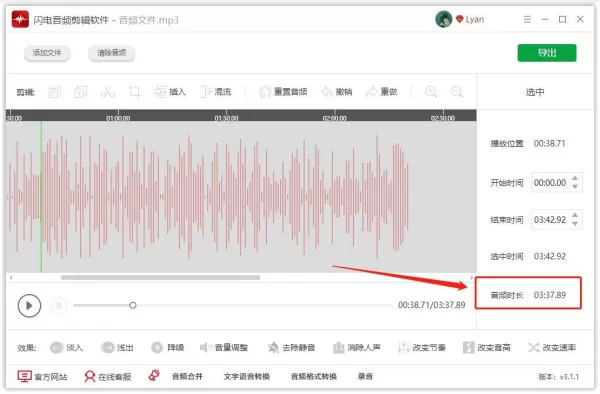Click the green 导出 export button

[547, 53]
